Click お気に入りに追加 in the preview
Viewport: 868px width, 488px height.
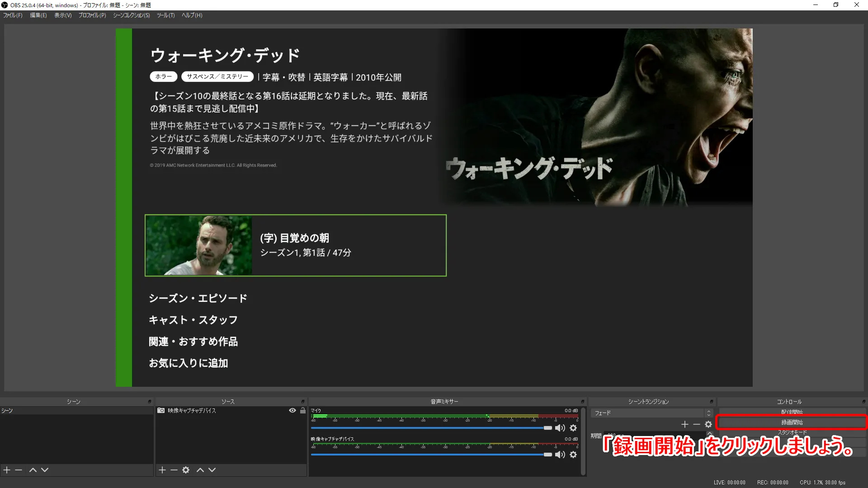point(189,363)
